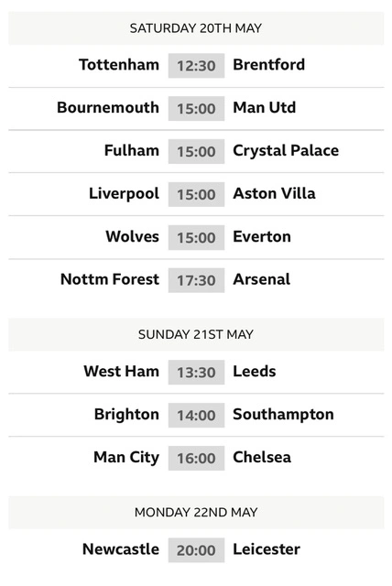Click the Crystal Palace team name

point(286,151)
